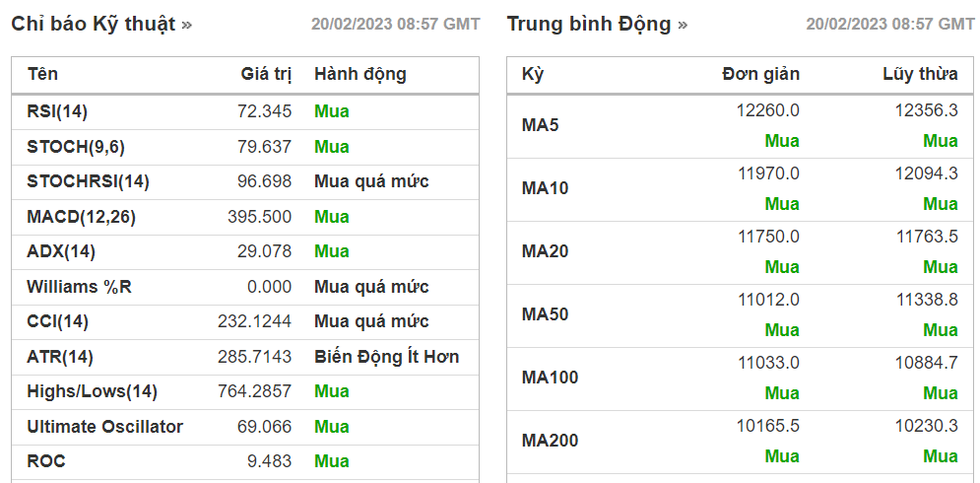Click the MACD value 395.500

(x=260, y=217)
